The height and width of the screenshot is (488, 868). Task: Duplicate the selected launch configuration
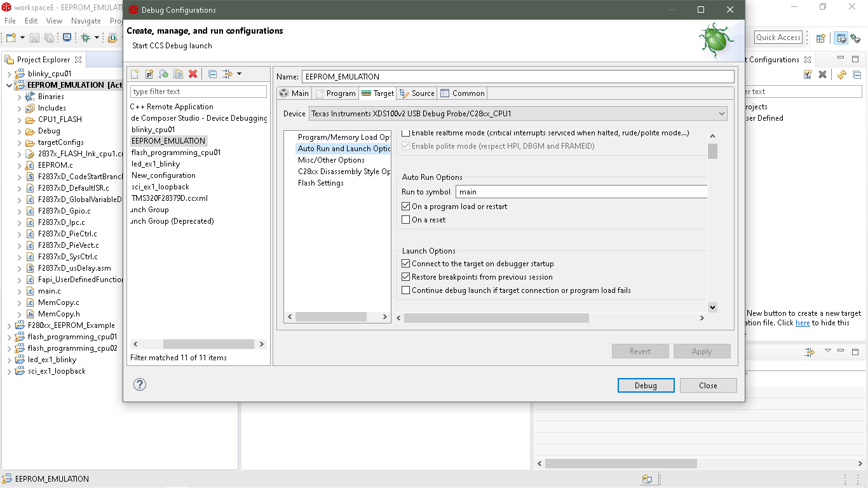(179, 74)
